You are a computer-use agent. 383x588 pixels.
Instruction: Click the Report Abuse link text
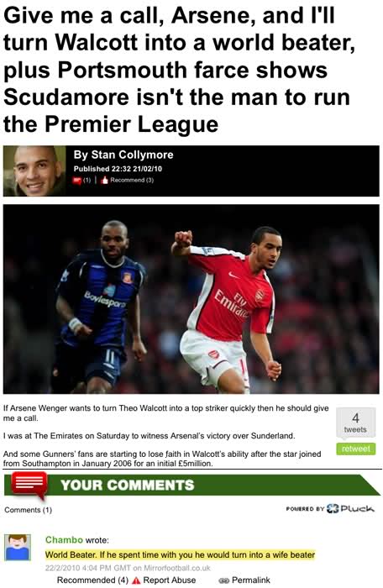tap(170, 580)
